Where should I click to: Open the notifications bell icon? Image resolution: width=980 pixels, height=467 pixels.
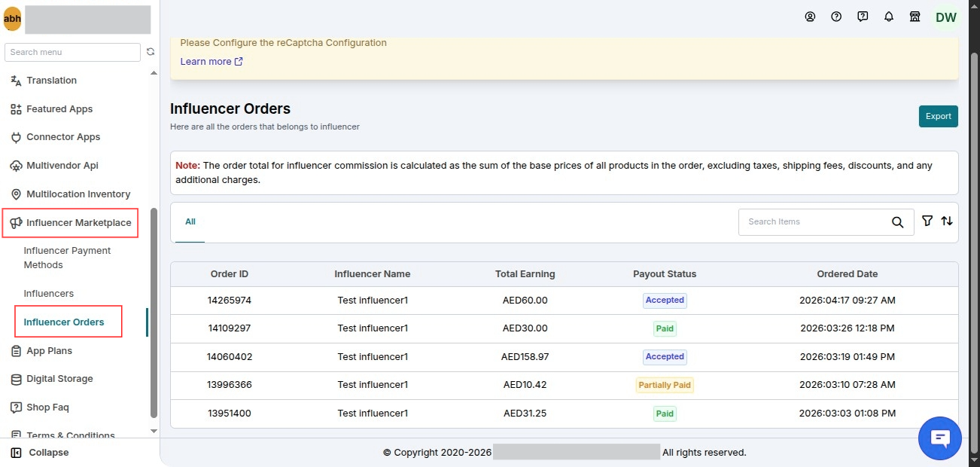pyautogui.click(x=889, y=17)
